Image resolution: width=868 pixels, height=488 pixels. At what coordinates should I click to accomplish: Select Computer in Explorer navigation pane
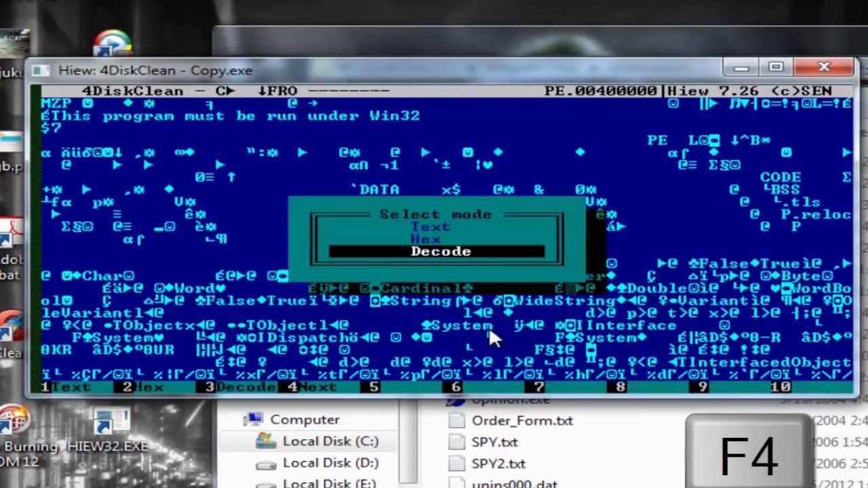304,420
